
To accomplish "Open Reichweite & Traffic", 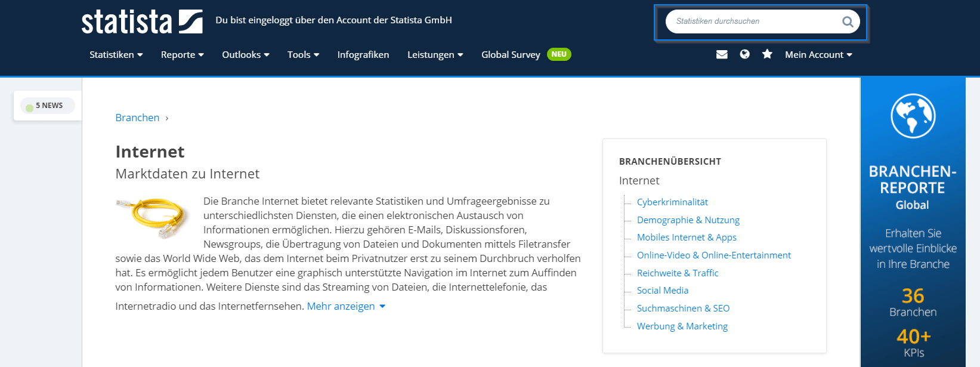I will tap(678, 273).
